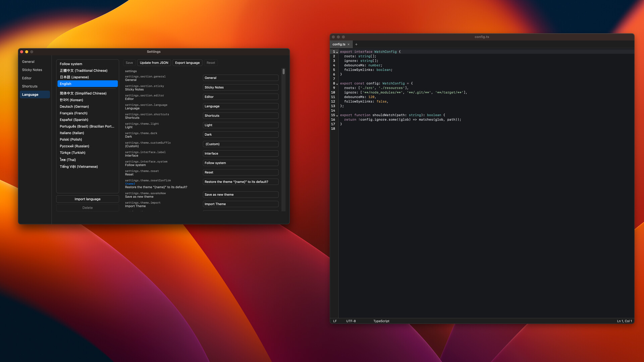The width and height of the screenshot is (644, 362).
Task: Open the Shortcuts settings section
Action: (x=35, y=86)
